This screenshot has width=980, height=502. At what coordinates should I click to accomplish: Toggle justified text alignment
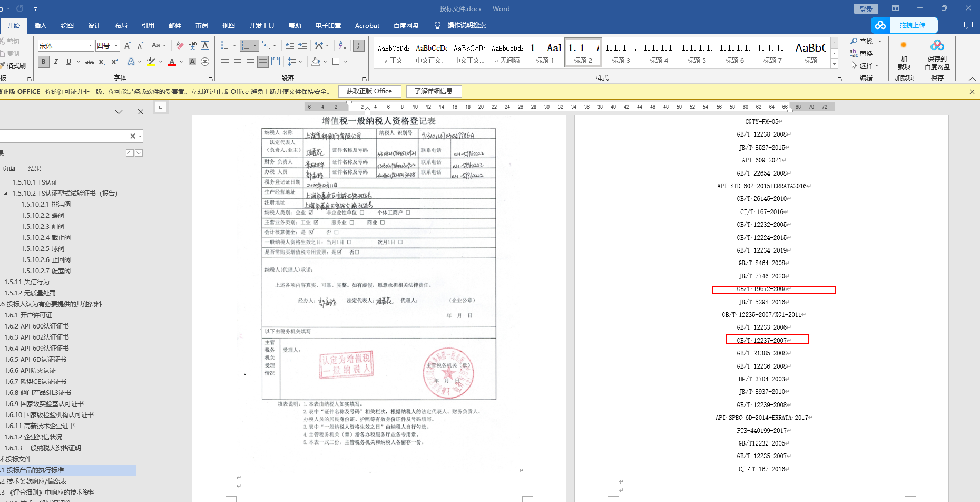tap(263, 62)
